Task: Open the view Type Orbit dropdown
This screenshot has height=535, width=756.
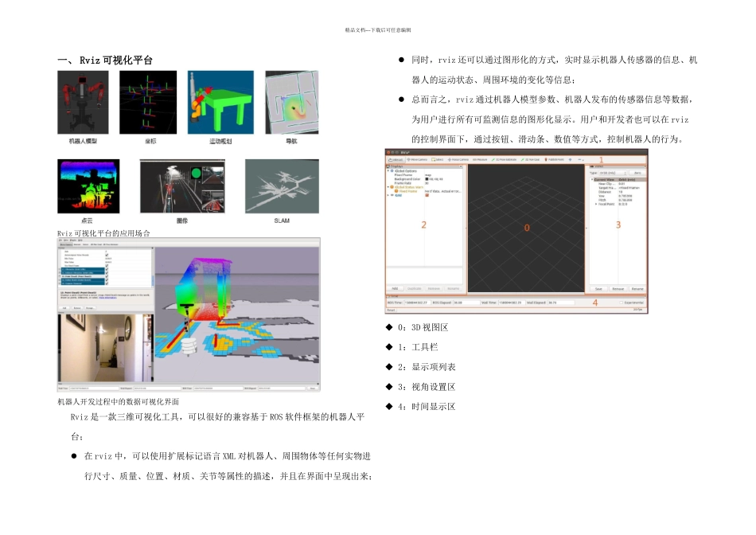Action: coord(613,173)
